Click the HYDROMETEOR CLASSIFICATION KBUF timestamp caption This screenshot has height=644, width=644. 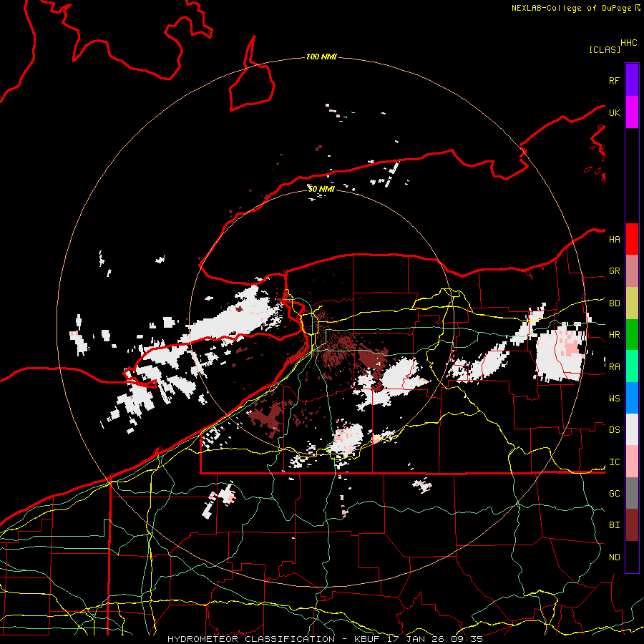coord(325,639)
